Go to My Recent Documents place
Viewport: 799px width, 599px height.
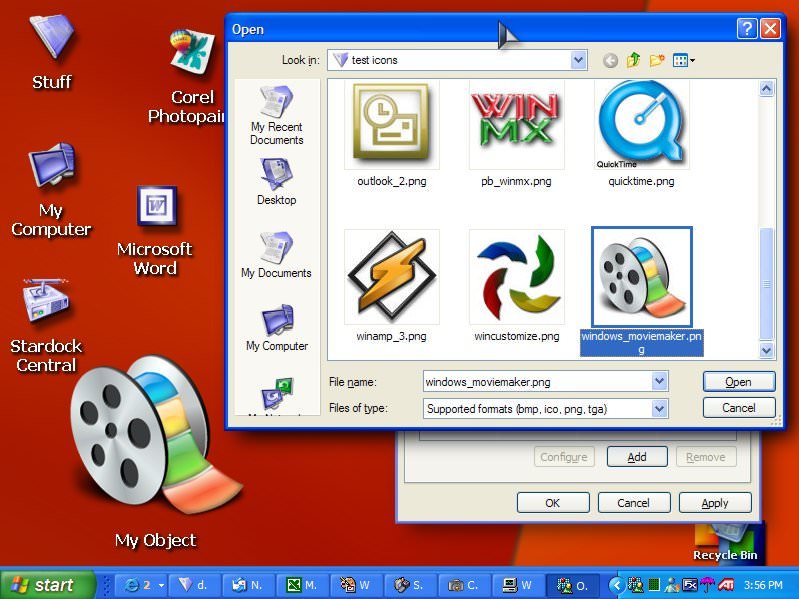click(276, 116)
